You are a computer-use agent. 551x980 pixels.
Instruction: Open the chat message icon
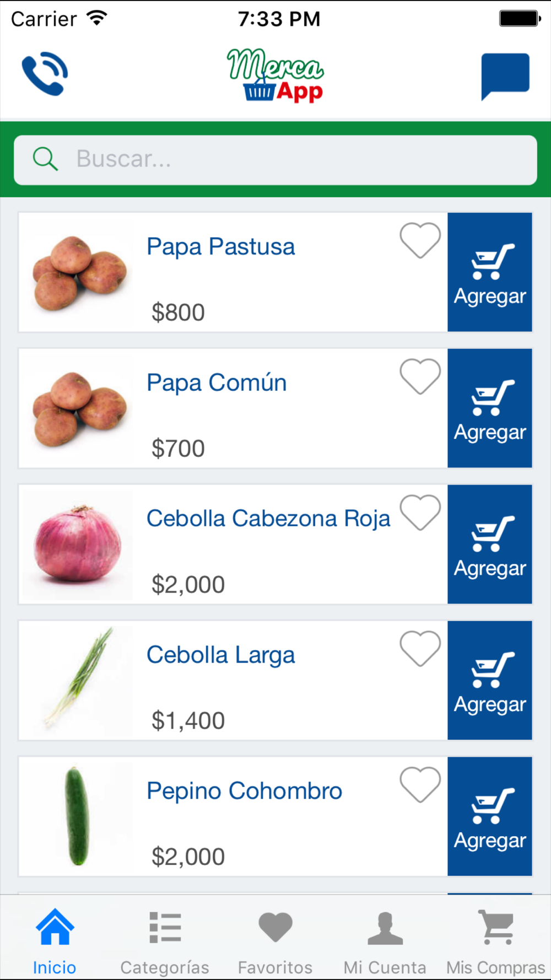(x=505, y=76)
